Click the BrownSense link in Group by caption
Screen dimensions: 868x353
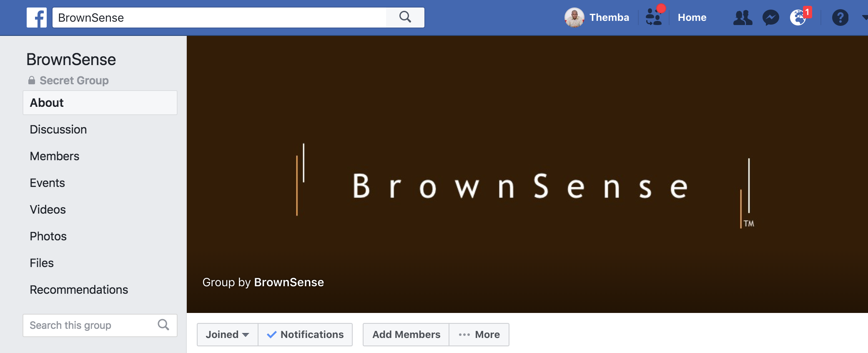(x=289, y=282)
